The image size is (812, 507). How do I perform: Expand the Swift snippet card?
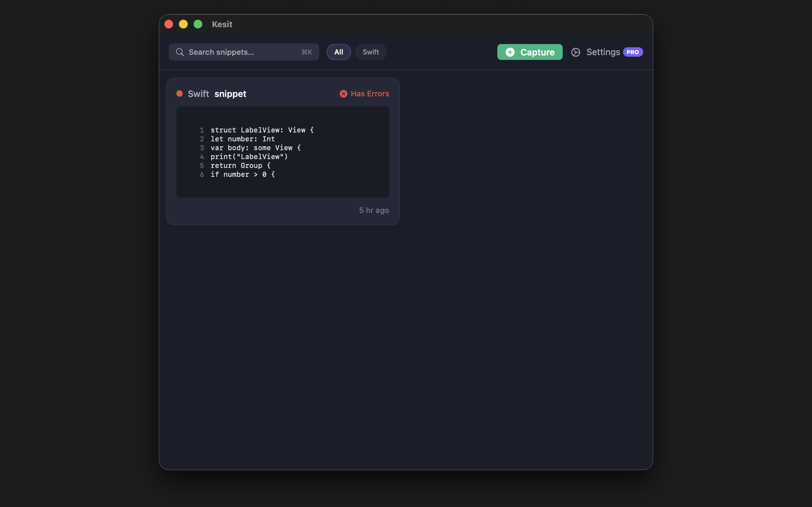(x=283, y=151)
